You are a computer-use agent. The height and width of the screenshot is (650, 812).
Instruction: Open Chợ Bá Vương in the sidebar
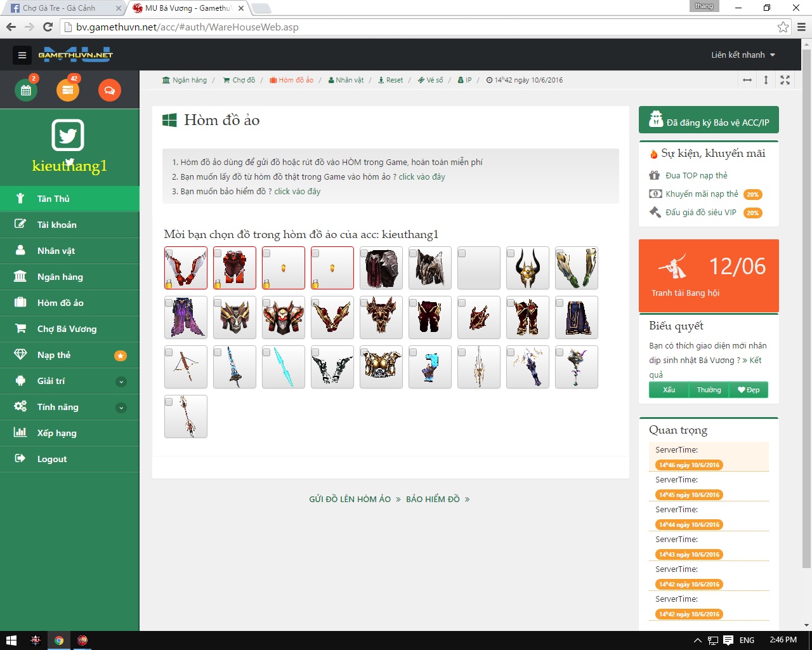point(70,329)
